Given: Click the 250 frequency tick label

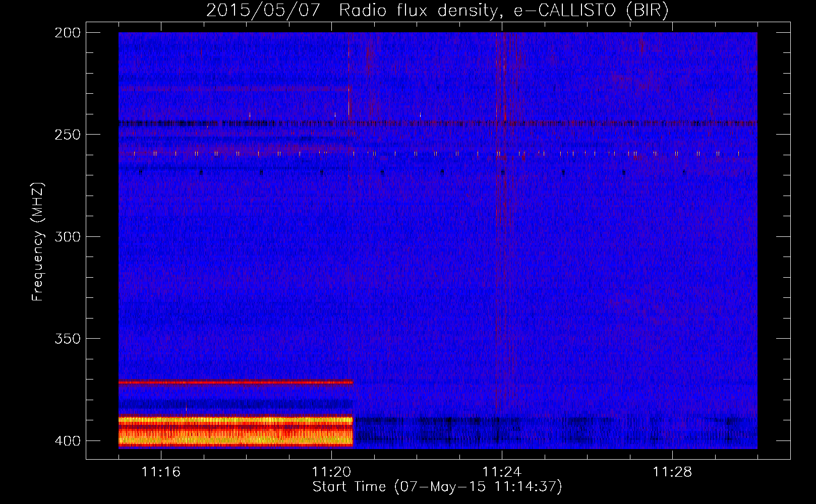Looking at the screenshot, I should tap(68, 135).
